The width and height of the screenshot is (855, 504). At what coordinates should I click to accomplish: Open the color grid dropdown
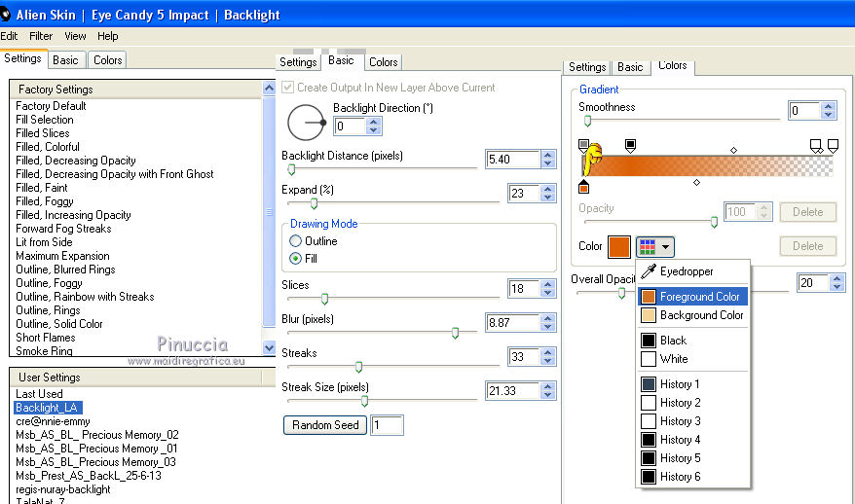654,247
